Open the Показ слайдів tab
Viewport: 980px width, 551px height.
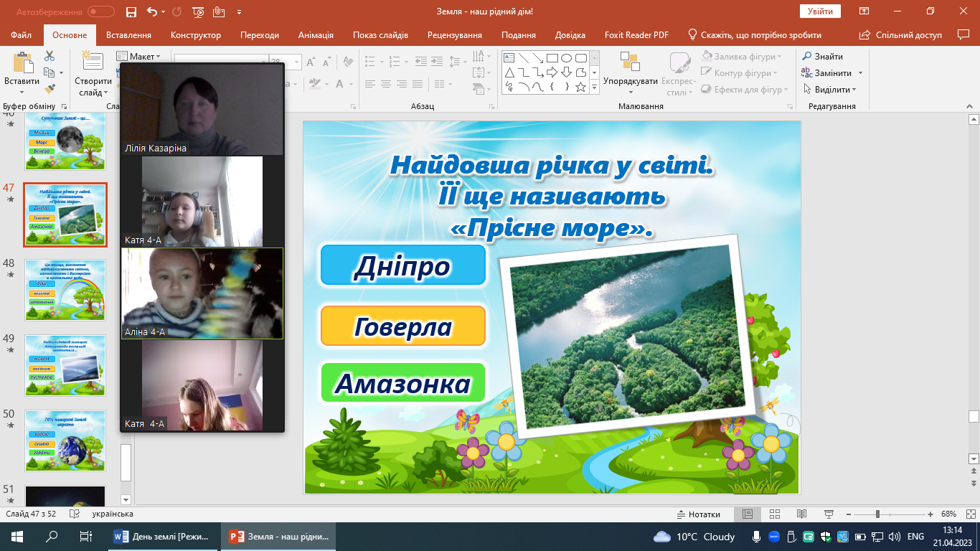click(380, 35)
